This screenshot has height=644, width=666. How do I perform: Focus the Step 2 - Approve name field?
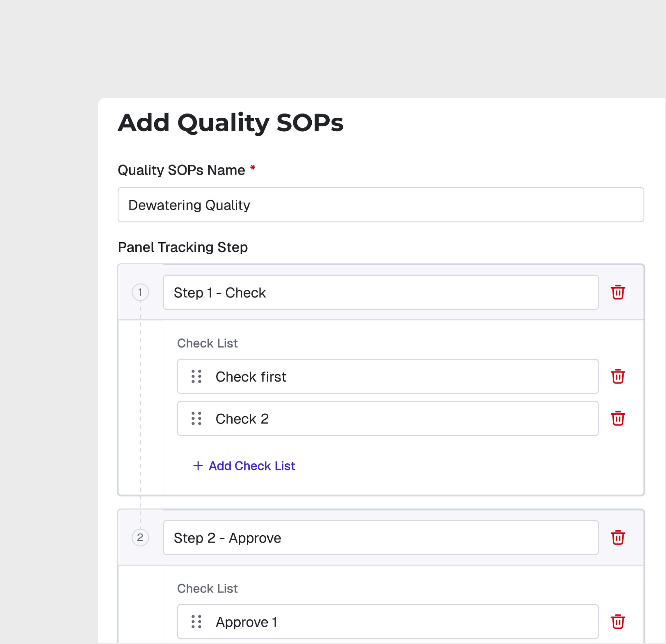(x=381, y=538)
